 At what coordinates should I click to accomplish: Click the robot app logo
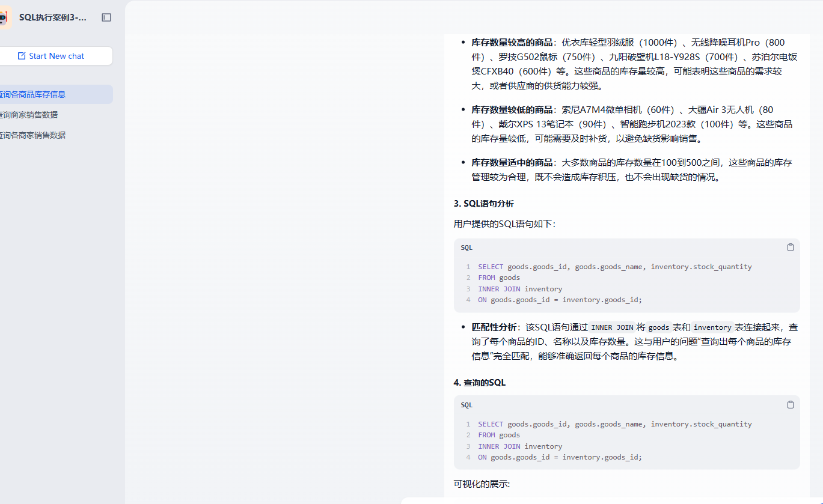tap(5, 17)
